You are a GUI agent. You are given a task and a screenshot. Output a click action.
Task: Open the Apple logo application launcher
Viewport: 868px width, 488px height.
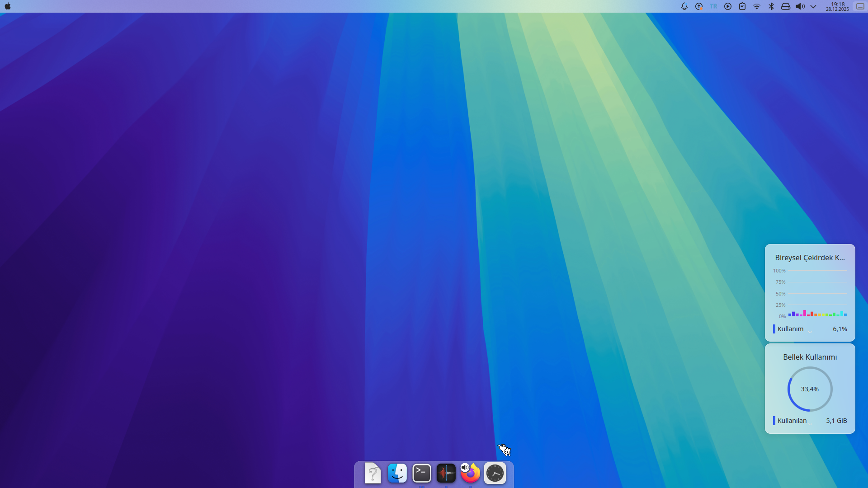point(7,6)
